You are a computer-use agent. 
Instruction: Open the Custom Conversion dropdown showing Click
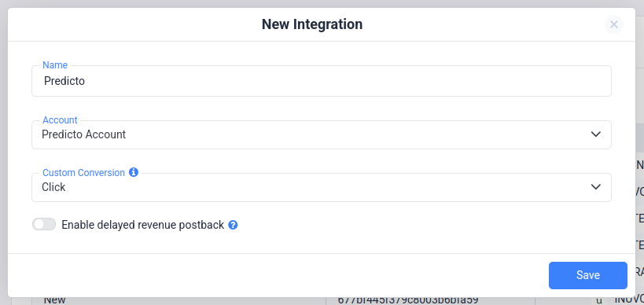(x=322, y=187)
